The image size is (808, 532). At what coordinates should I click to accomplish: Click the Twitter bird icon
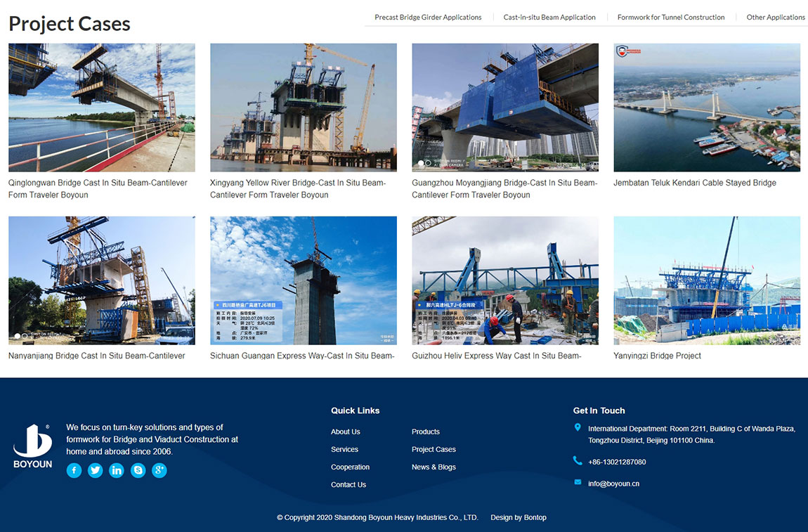pyautogui.click(x=96, y=470)
